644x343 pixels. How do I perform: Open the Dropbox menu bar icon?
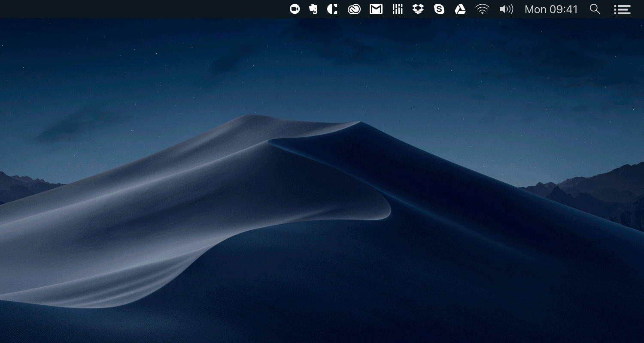pyautogui.click(x=418, y=9)
